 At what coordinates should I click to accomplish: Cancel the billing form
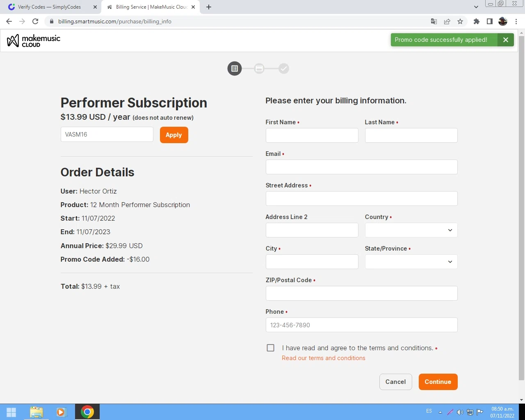click(x=396, y=382)
